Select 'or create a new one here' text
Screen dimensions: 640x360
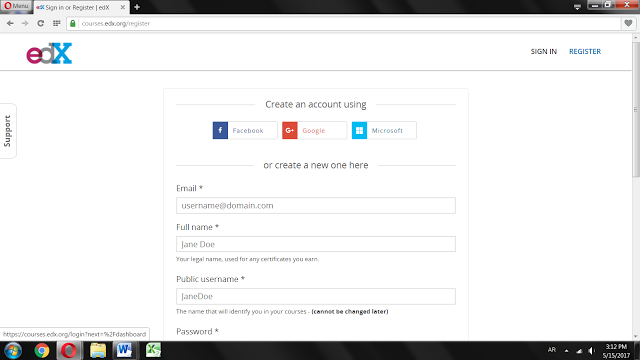[316, 165]
